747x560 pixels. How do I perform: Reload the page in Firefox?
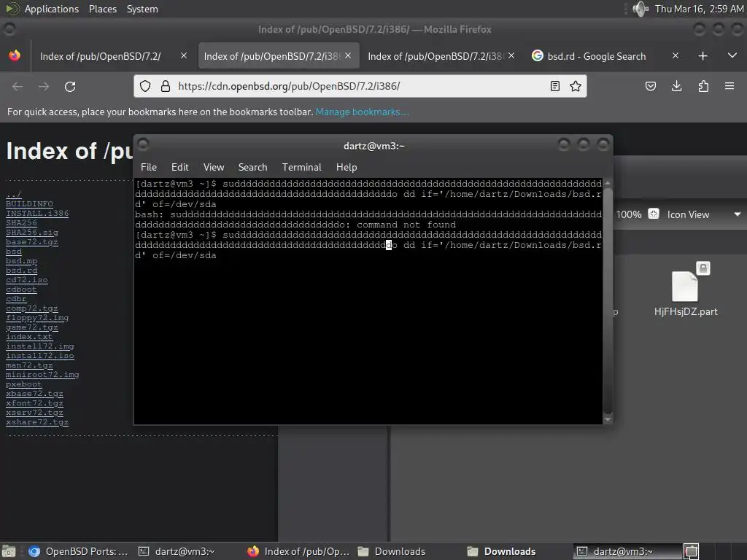coord(70,86)
